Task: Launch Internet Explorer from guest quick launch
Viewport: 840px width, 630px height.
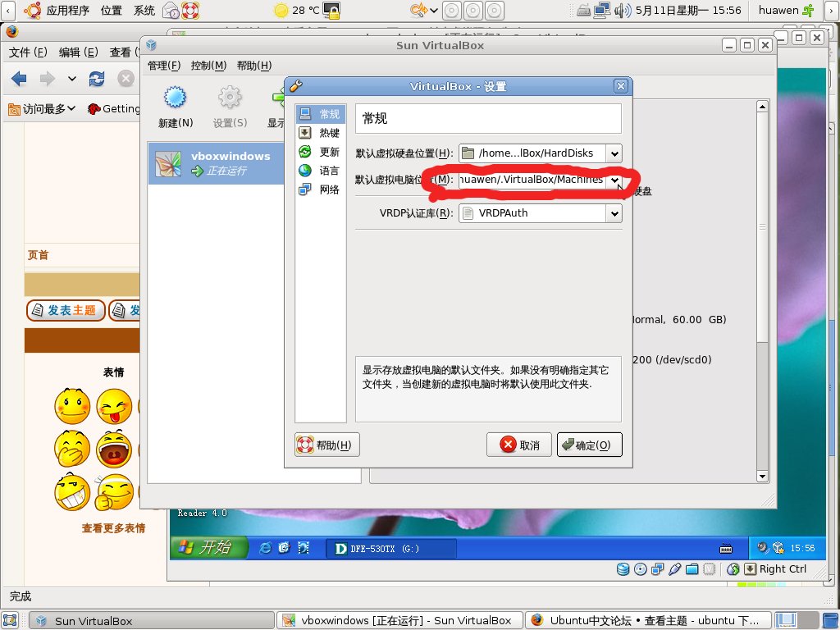Action: [x=265, y=548]
